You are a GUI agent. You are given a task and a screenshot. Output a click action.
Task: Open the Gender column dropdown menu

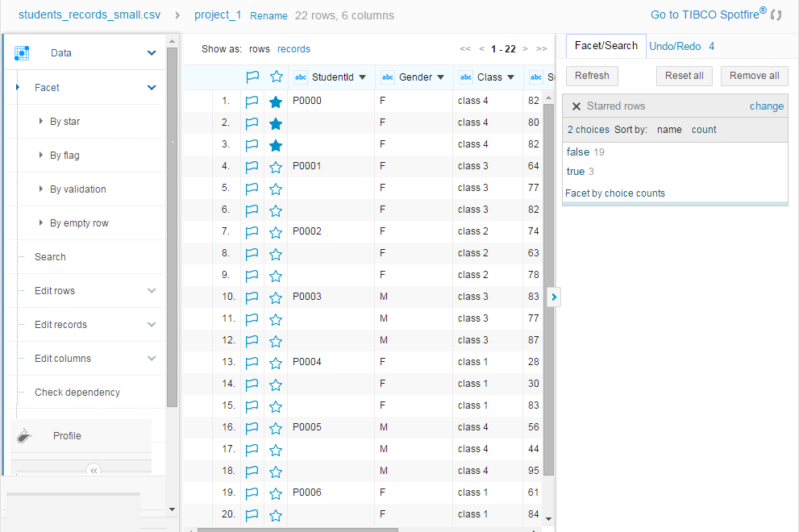[440, 77]
